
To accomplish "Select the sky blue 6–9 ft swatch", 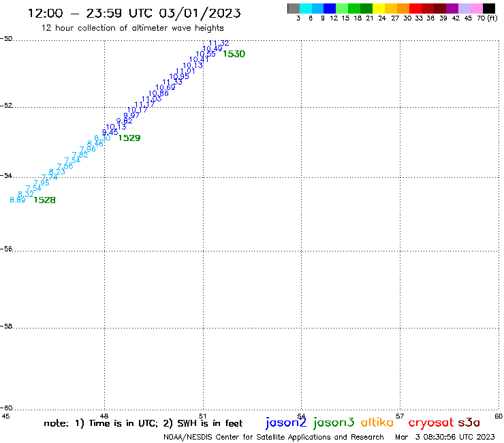I will (x=317, y=8).
